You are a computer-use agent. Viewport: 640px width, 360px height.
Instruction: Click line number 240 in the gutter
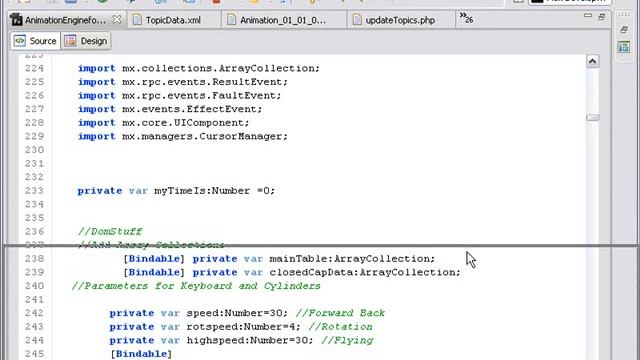point(34,286)
